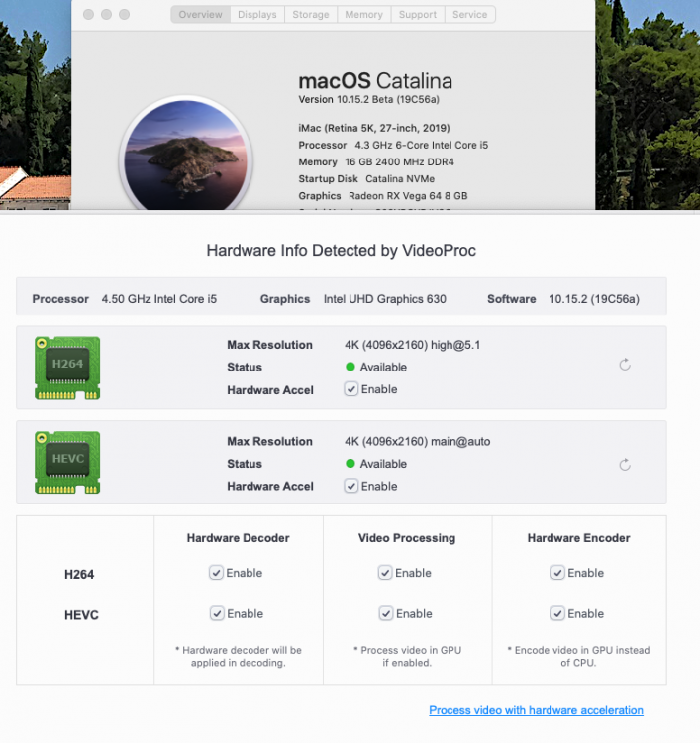Click the Version 10.15.2 Beta (19C56a) text
Viewport: 700px width, 743px height.
click(369, 99)
